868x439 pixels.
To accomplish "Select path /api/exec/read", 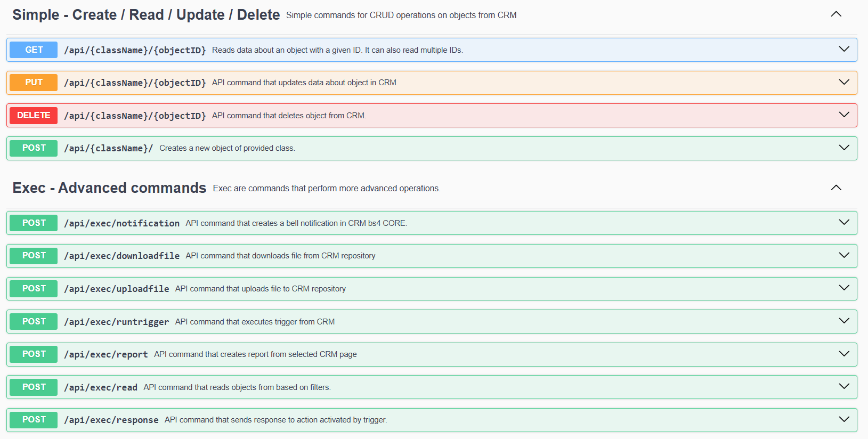I will point(101,387).
